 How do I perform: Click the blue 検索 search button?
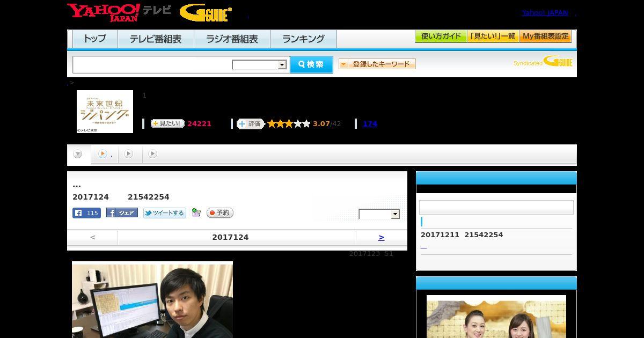point(311,64)
